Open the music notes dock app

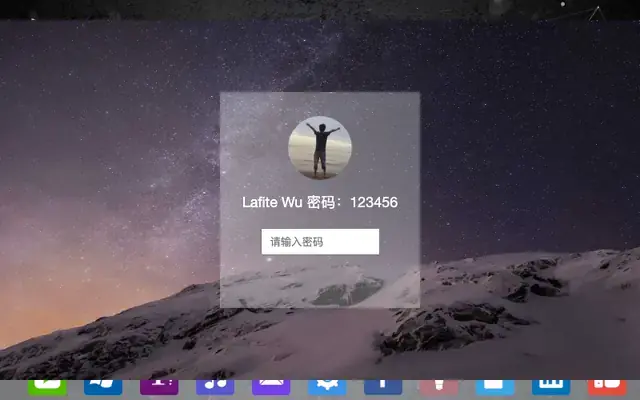(215, 387)
